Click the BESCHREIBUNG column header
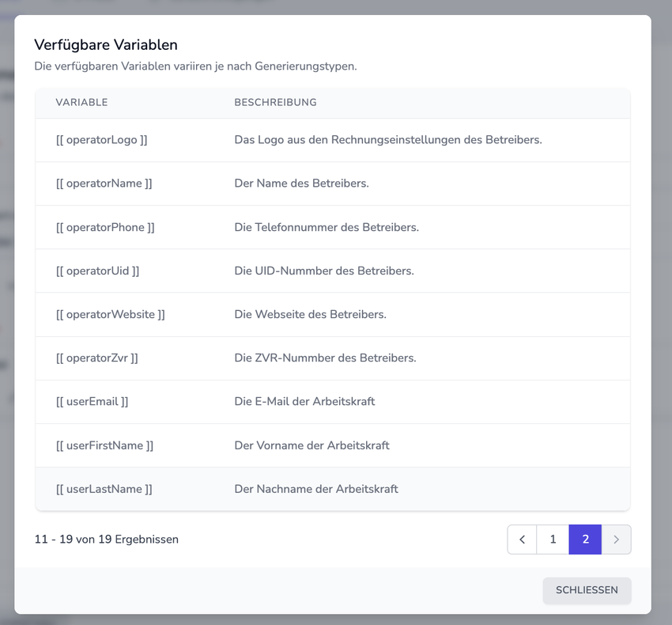The image size is (672, 625). point(275,103)
